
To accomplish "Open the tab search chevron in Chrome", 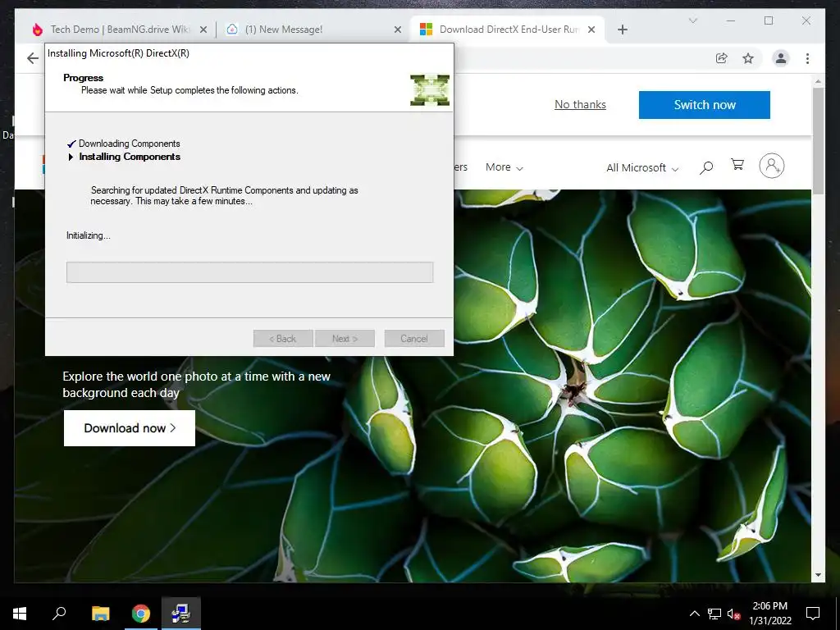I will pyautogui.click(x=692, y=21).
